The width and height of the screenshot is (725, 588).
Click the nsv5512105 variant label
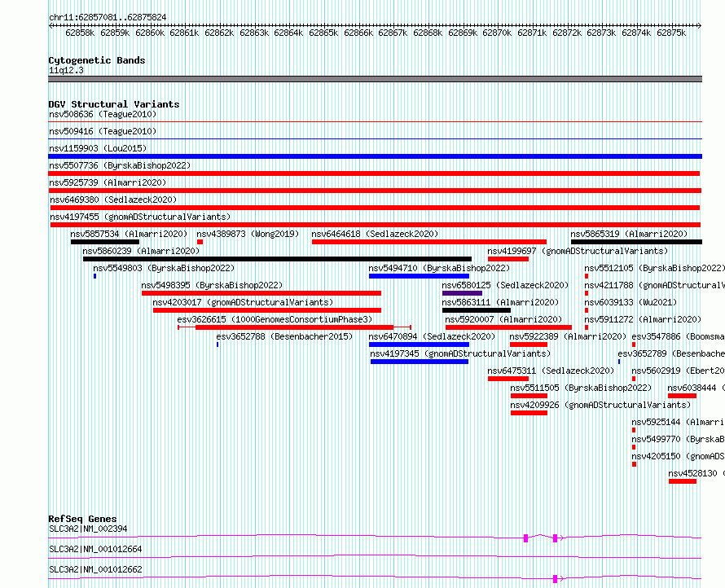point(654,268)
